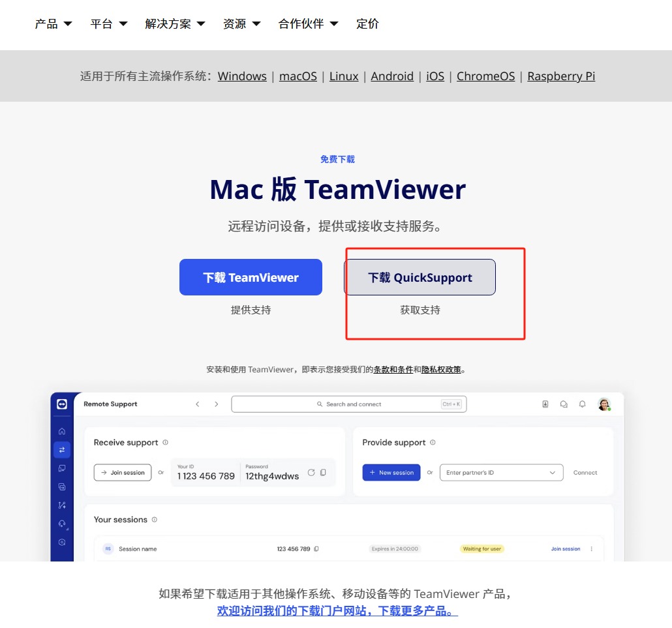672x628 pixels.
Task: Open the 合作伙伴 navigation menu
Action: tap(308, 24)
